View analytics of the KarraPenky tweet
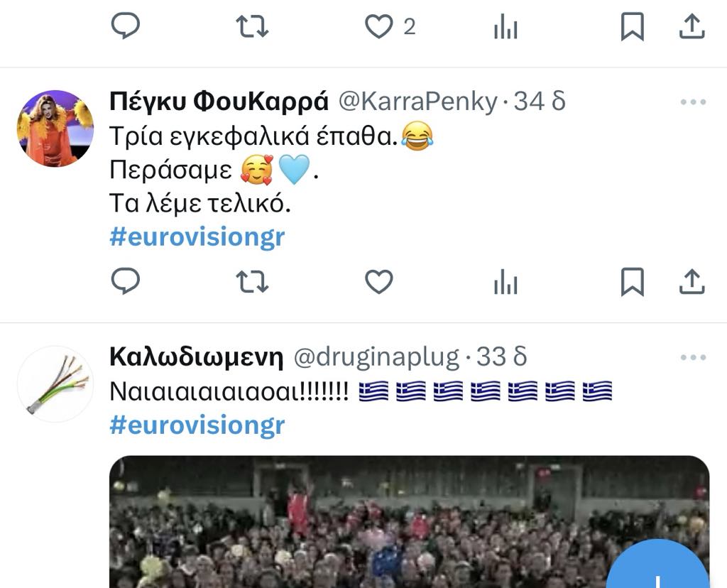 coord(505,281)
